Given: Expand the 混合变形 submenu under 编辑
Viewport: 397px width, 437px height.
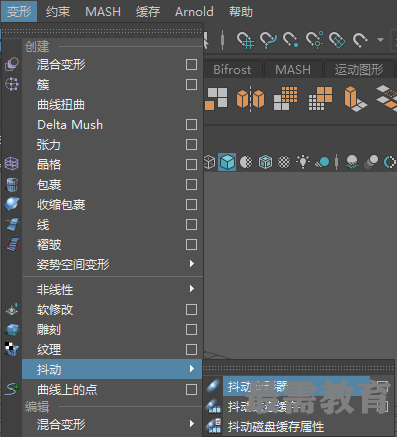Looking at the screenshot, I should click(192, 424).
